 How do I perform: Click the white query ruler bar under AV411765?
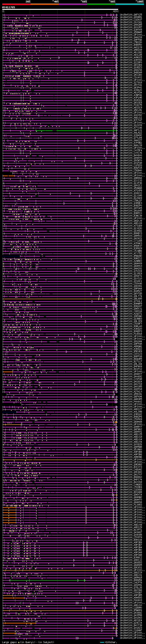coord(60,10)
